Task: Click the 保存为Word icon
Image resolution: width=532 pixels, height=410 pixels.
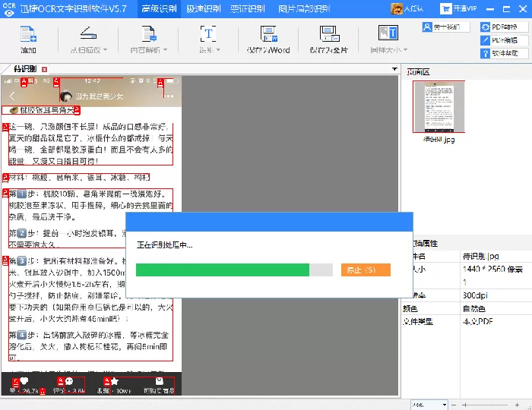Action: click(268, 34)
